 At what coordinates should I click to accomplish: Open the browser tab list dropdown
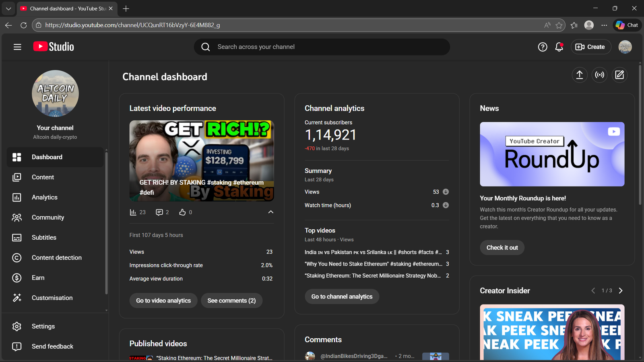[8, 8]
